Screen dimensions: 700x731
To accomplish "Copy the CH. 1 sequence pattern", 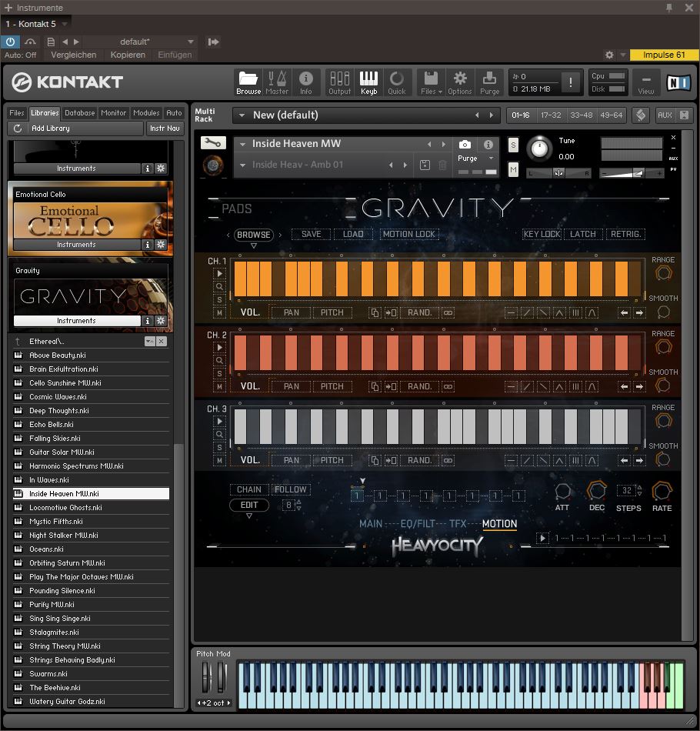I will point(375,313).
